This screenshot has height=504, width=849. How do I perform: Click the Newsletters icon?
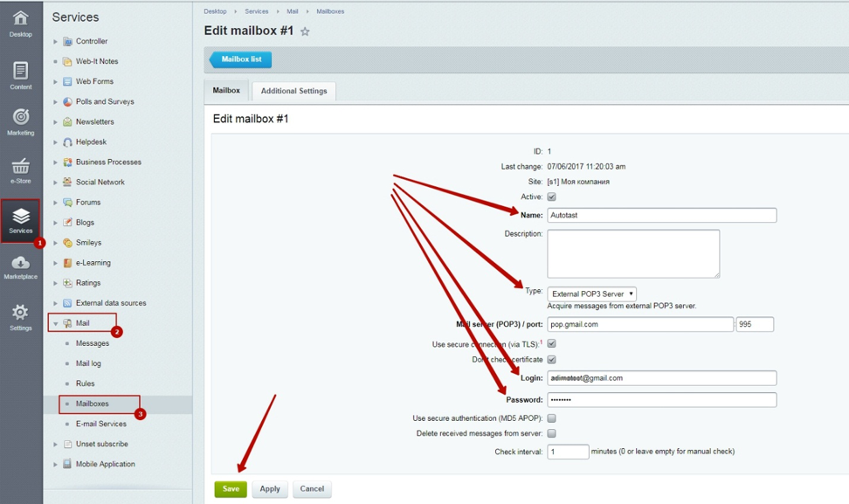click(x=67, y=121)
